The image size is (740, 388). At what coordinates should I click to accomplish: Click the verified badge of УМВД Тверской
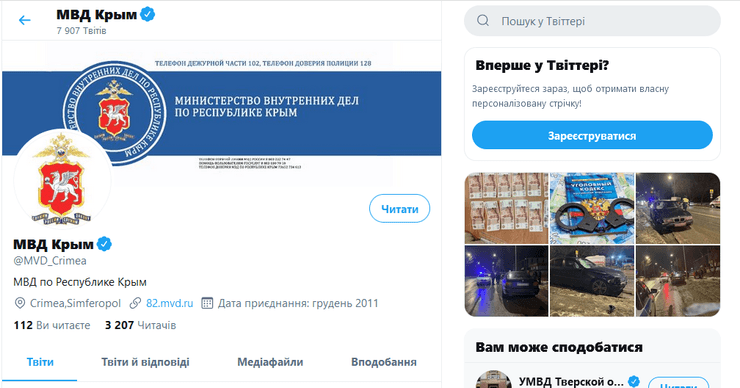pyautogui.click(x=634, y=381)
